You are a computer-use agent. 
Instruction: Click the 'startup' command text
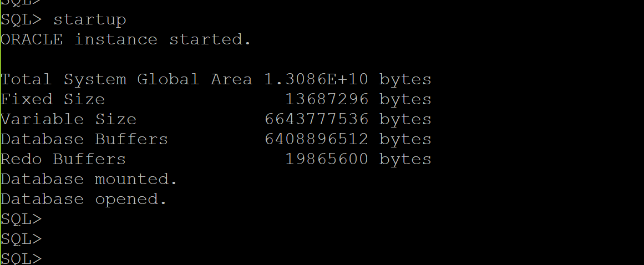click(89, 20)
